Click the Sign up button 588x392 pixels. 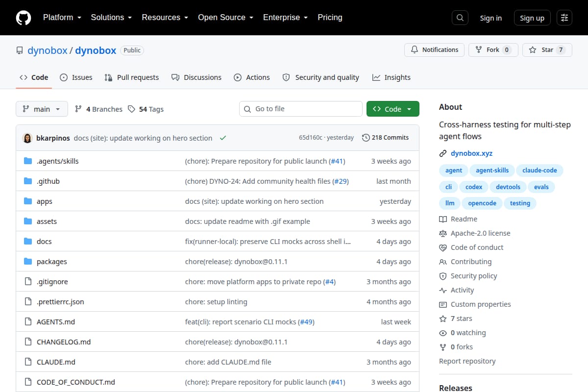pyautogui.click(x=532, y=18)
